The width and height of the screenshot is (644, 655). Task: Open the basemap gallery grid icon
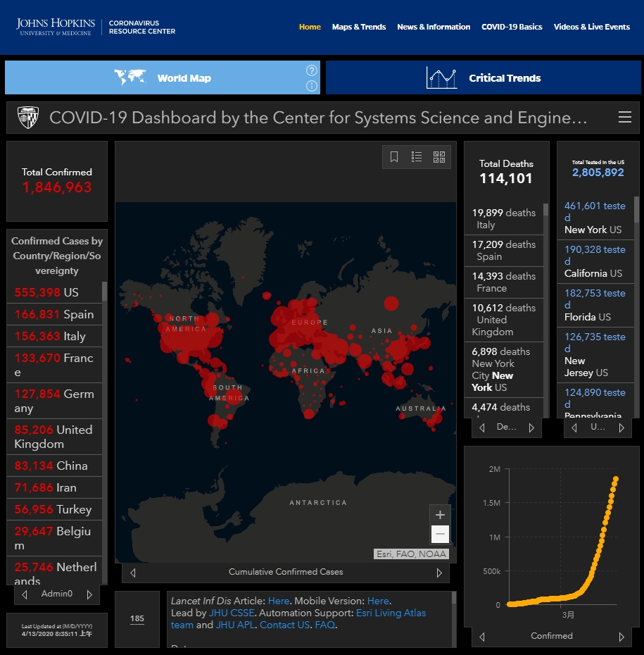pyautogui.click(x=439, y=157)
